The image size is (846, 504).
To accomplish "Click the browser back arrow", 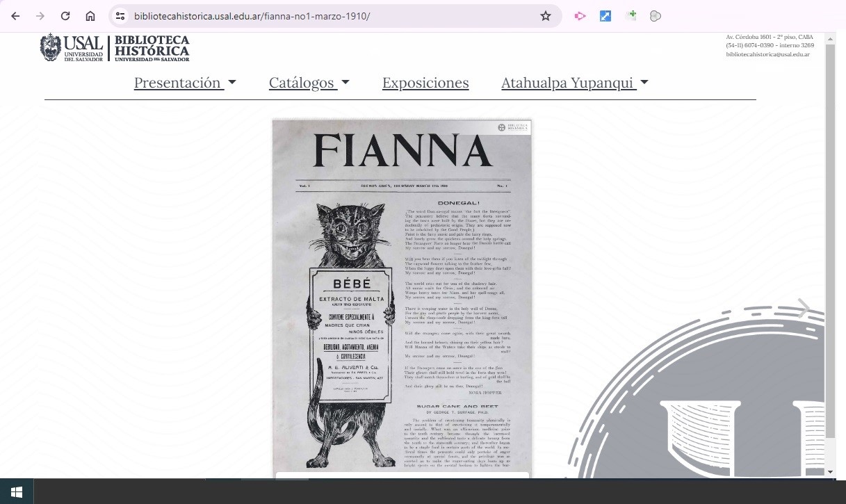I will tap(15, 16).
